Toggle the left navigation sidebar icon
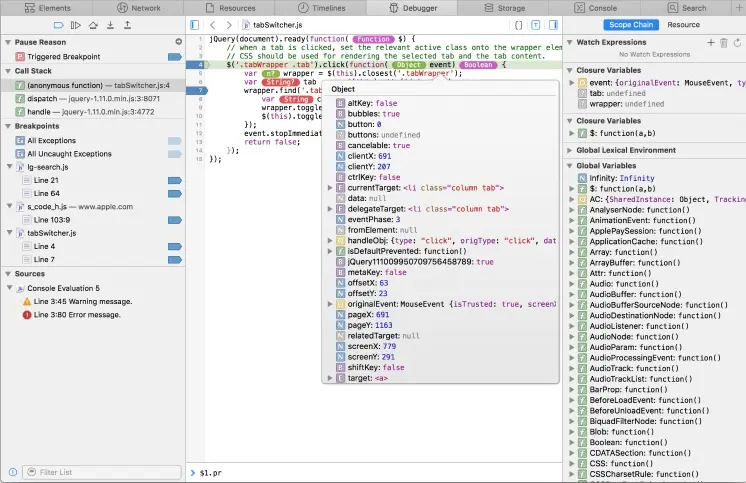The width and height of the screenshot is (746, 483). (x=194, y=25)
